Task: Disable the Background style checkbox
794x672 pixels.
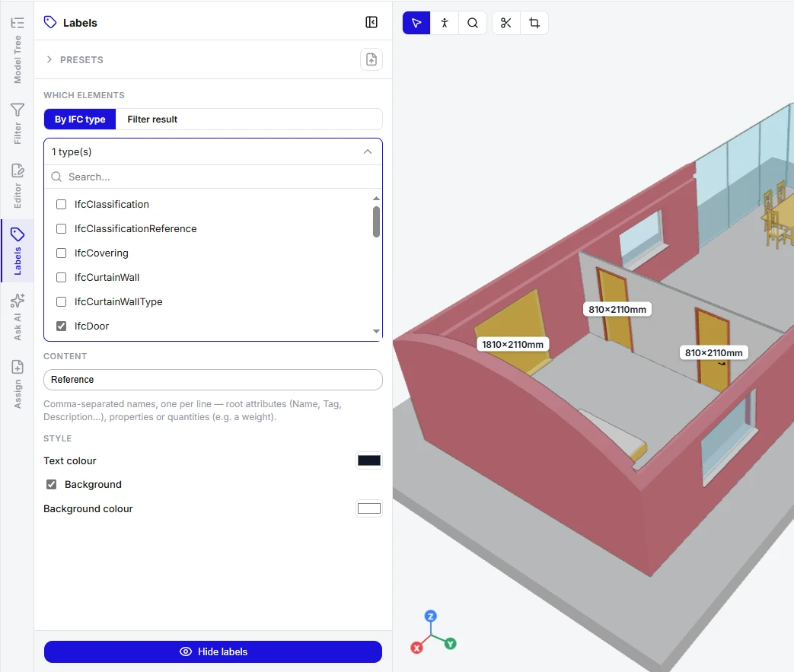Action: coord(51,484)
